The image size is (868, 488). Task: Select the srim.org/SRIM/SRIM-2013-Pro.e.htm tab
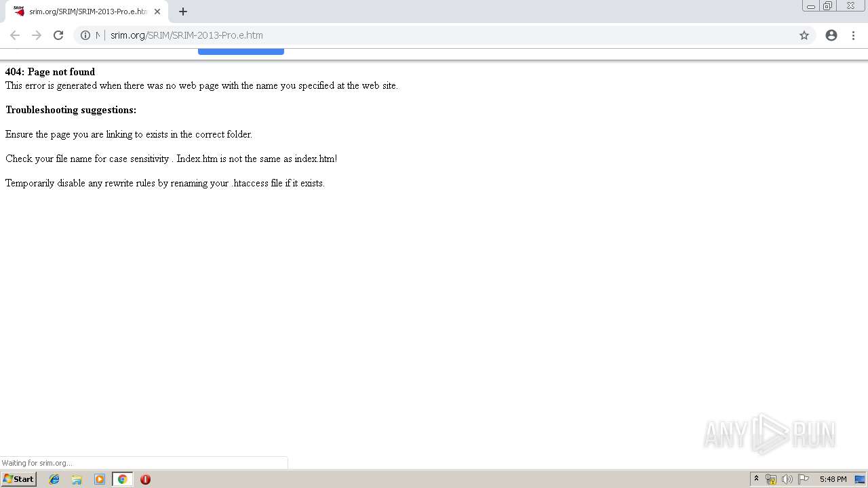[87, 12]
